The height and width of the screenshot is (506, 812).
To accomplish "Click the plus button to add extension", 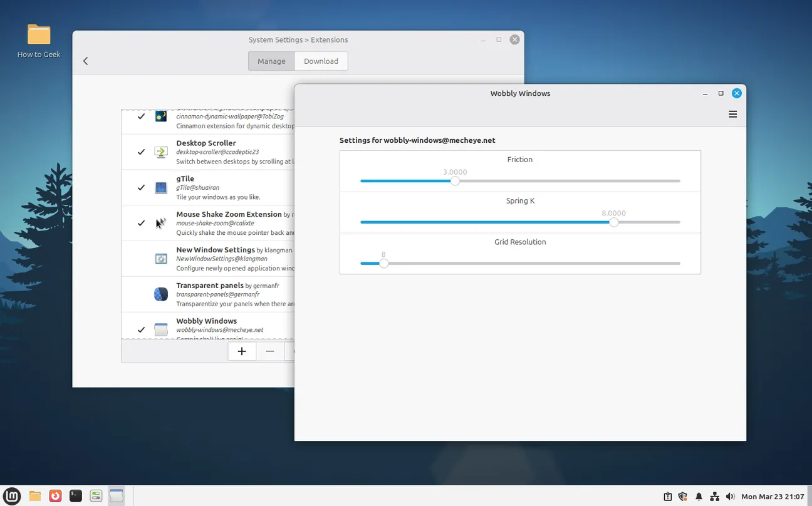I will pyautogui.click(x=242, y=351).
